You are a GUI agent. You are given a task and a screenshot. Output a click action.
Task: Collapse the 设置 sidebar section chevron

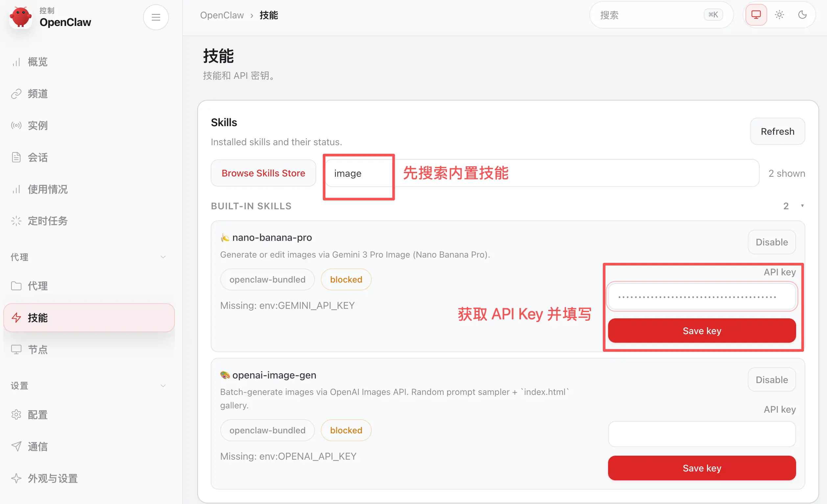tap(163, 385)
